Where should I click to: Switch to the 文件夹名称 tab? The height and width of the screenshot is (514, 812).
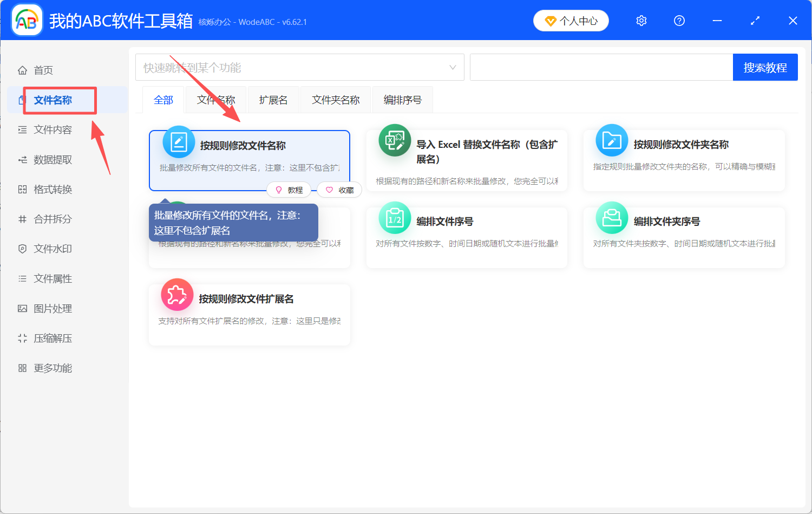(335, 100)
